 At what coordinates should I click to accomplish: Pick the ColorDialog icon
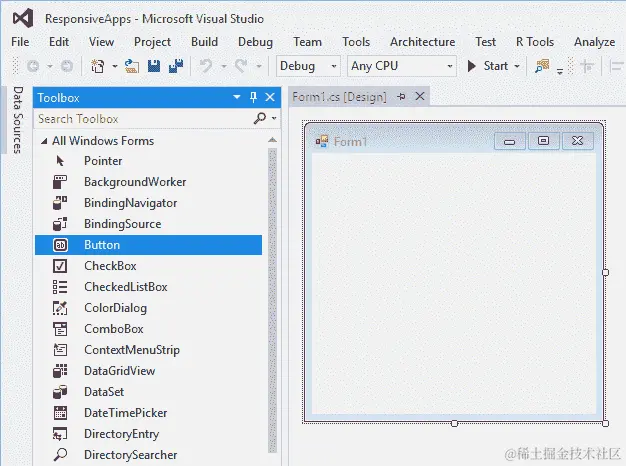pyautogui.click(x=60, y=308)
